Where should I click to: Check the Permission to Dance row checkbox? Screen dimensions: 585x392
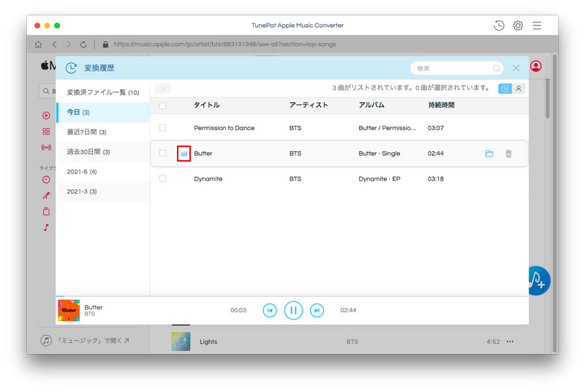click(162, 127)
